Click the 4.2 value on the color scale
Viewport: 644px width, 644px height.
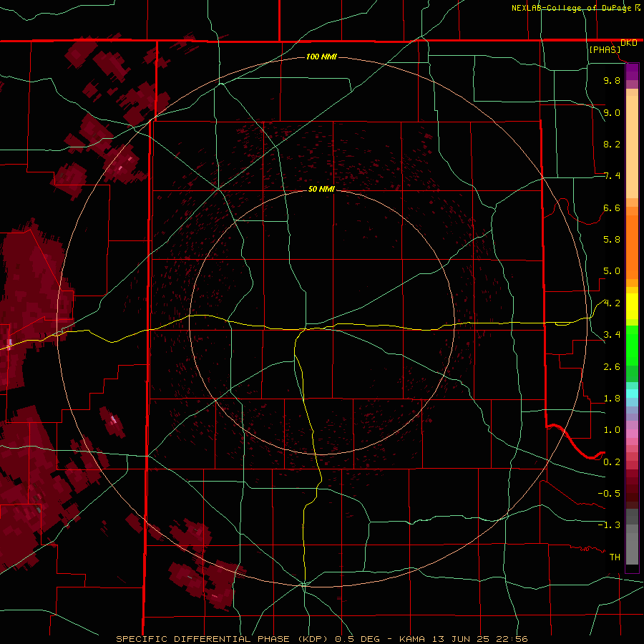pyautogui.click(x=612, y=303)
